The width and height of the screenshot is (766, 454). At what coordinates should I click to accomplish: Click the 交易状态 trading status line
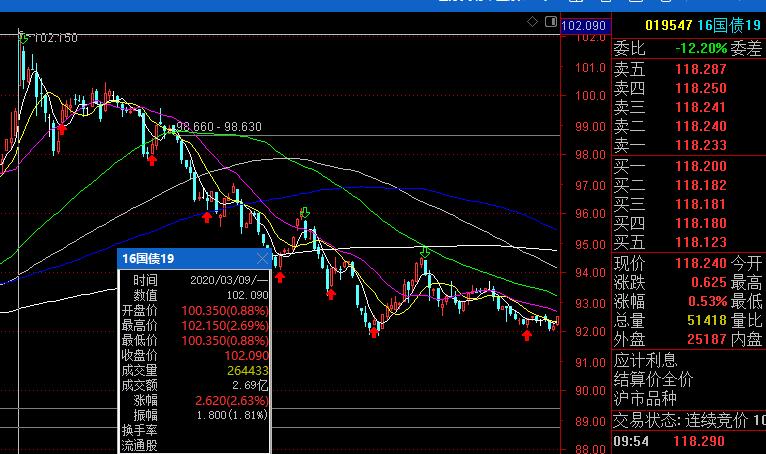pos(688,419)
